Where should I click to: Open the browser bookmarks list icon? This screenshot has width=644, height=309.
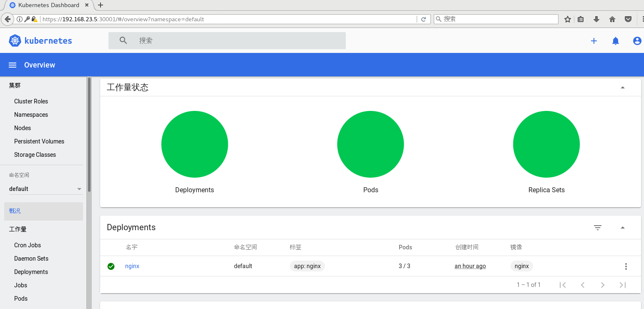pyautogui.click(x=581, y=19)
